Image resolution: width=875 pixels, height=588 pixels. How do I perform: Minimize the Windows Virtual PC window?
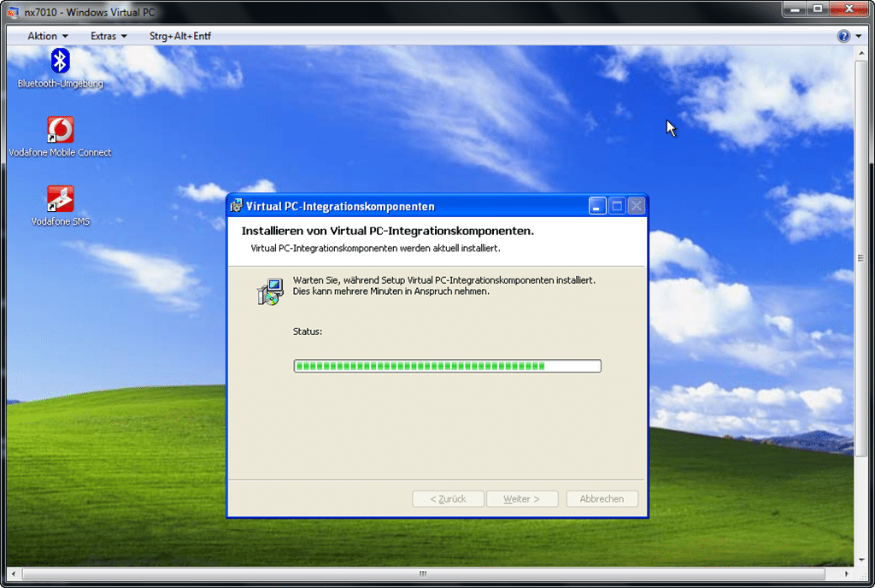coord(795,9)
